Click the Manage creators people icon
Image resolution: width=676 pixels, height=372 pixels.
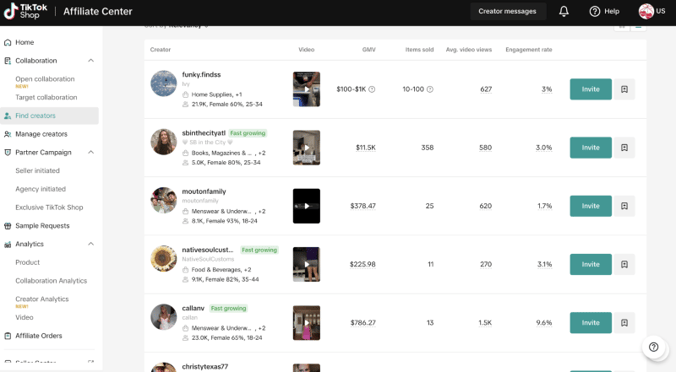pos(7,134)
